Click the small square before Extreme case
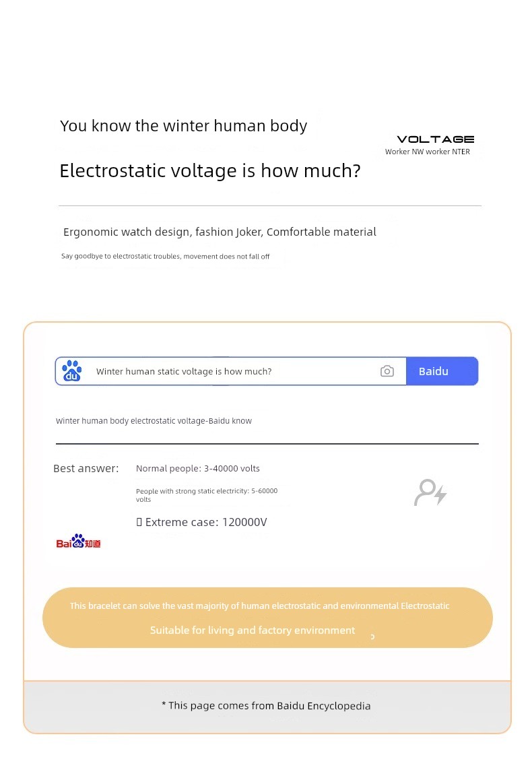 (x=139, y=522)
